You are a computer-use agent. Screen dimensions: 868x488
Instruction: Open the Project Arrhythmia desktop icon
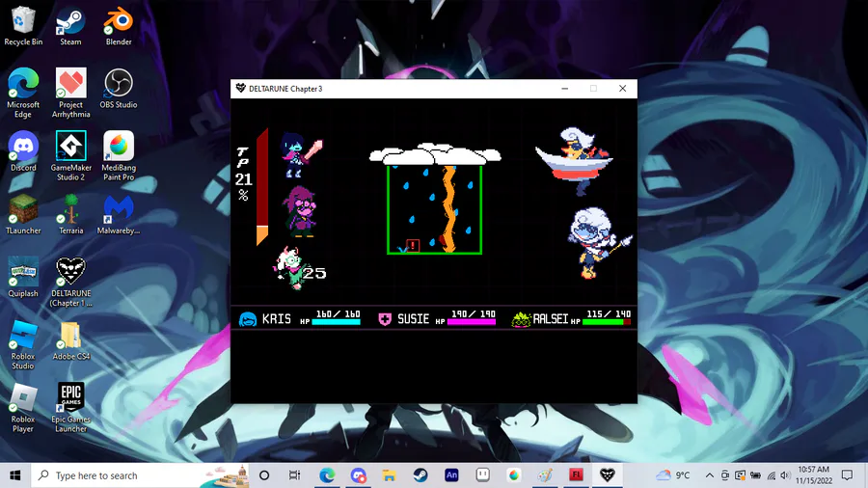pyautogui.click(x=70, y=93)
